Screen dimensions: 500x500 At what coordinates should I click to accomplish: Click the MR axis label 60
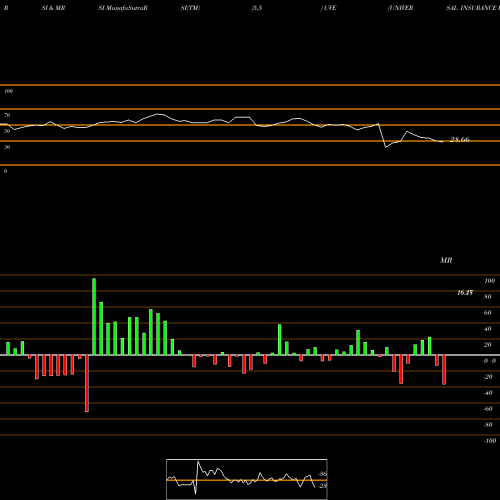pyautogui.click(x=488, y=313)
